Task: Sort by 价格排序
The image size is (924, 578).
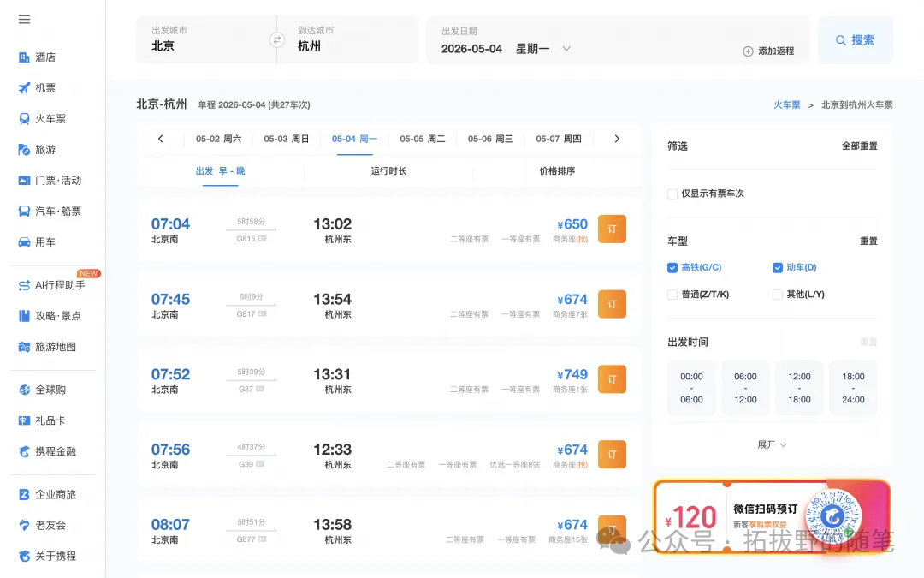Action: [x=557, y=171]
